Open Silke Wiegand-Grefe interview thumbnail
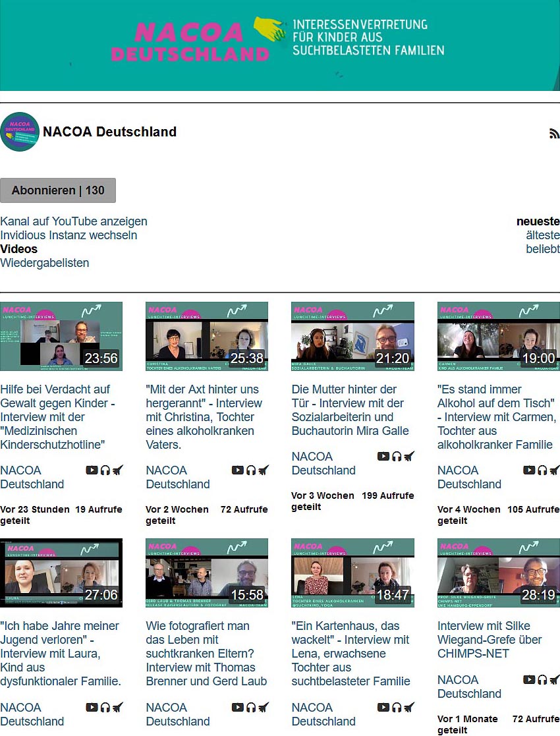 [499, 573]
